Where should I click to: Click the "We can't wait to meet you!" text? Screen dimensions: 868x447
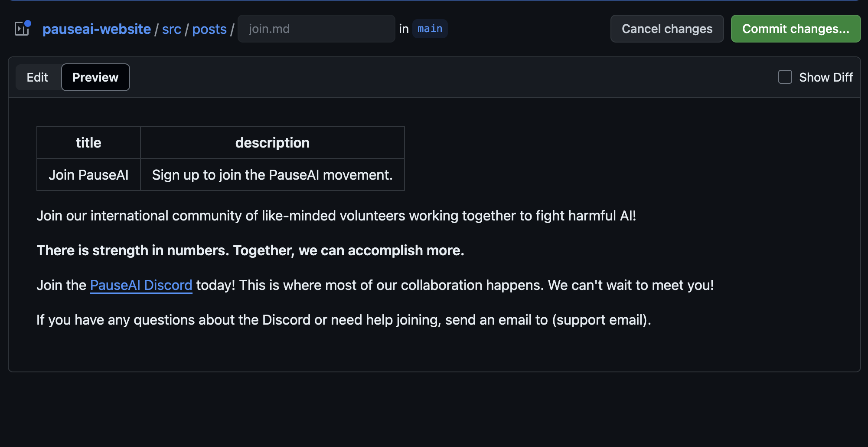(630, 285)
